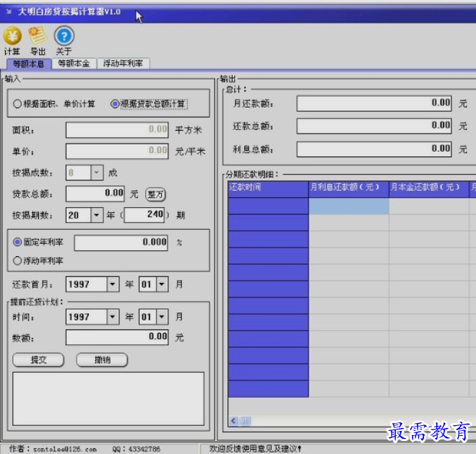The image size is (476, 454).
Task: Focus the 贷款总额 input field
Action: [95, 193]
